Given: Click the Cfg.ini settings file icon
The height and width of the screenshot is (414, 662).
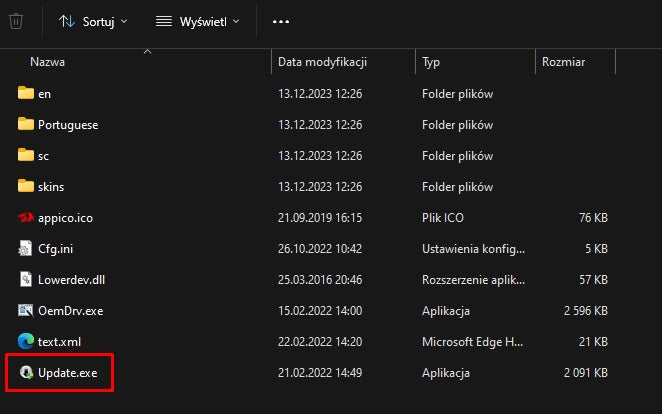Looking at the screenshot, I should point(25,249).
